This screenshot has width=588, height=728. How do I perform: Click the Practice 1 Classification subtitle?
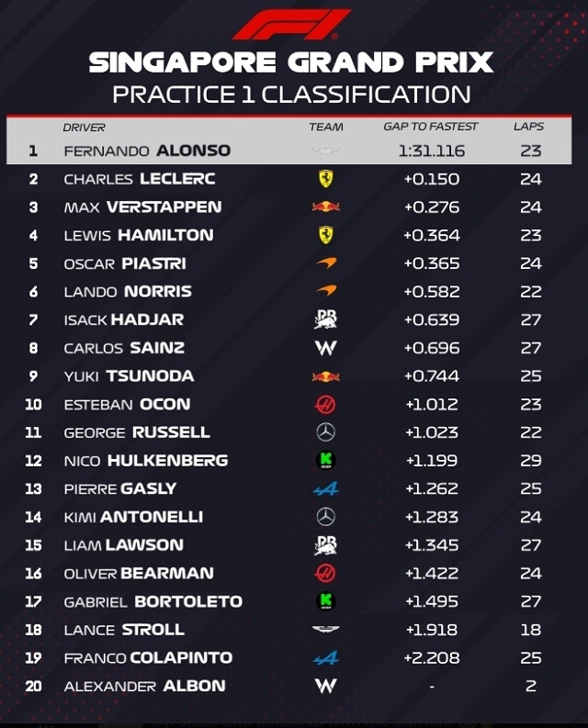(291, 94)
